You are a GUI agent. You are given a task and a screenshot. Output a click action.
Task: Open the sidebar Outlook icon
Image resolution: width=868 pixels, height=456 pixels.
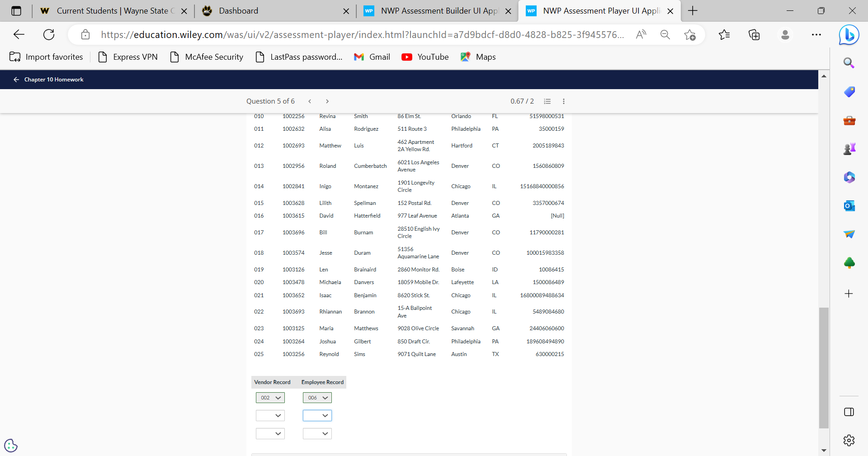849,206
